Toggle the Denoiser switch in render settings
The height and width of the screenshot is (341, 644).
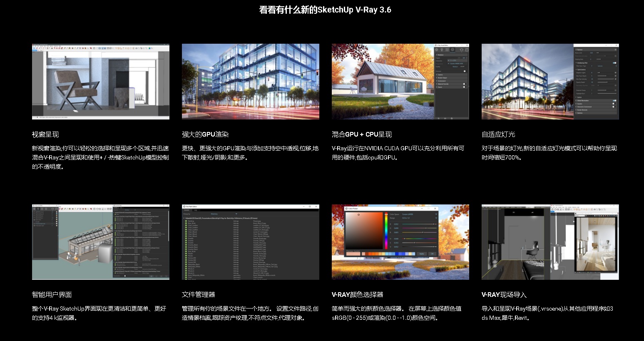465,71
